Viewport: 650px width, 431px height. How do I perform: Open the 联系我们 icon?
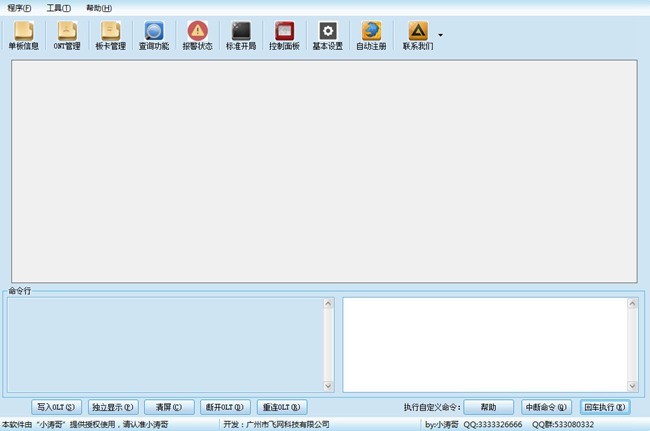[418, 36]
